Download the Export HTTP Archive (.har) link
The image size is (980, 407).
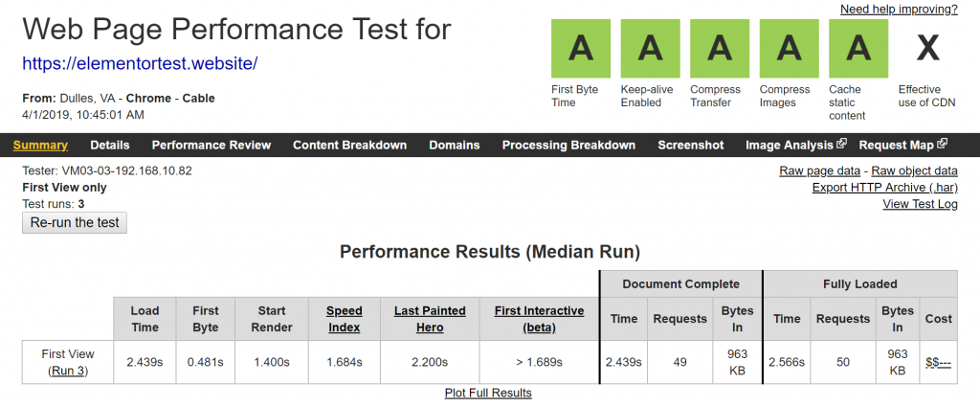tap(884, 187)
